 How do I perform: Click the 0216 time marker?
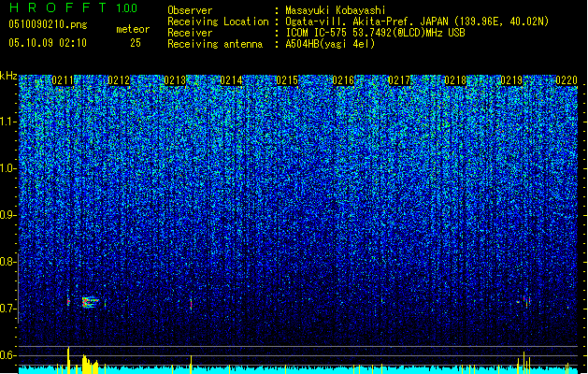point(343,80)
